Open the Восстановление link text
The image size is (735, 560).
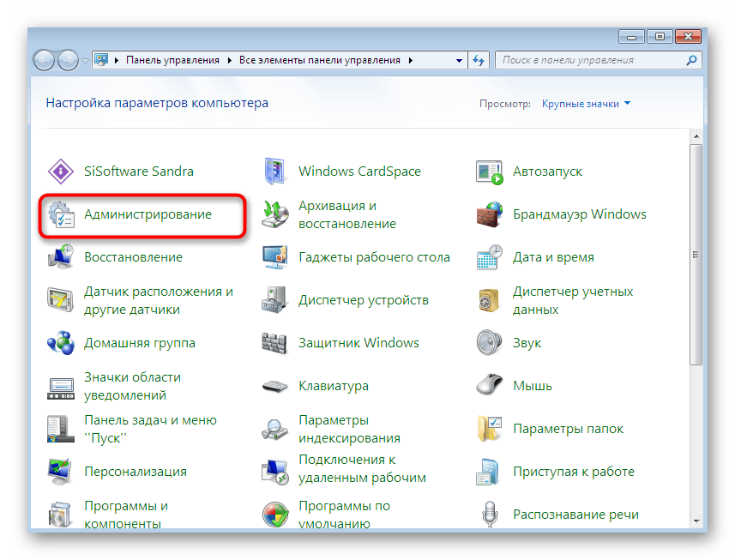pyautogui.click(x=134, y=257)
